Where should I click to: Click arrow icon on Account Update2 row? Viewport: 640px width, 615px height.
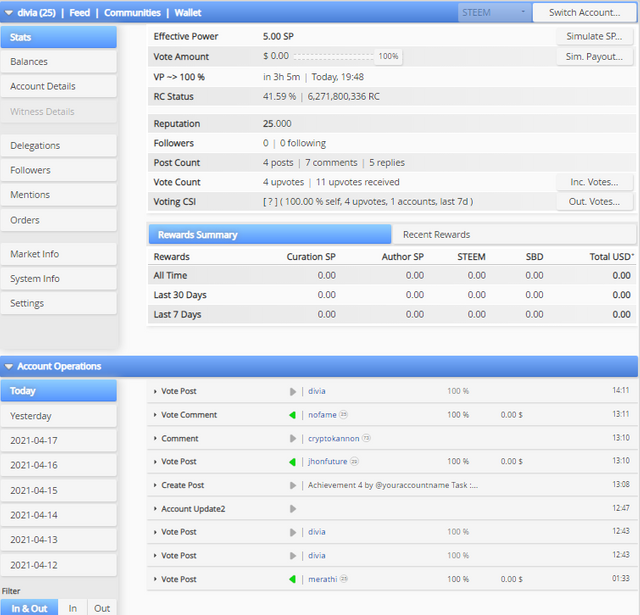pyautogui.click(x=293, y=509)
